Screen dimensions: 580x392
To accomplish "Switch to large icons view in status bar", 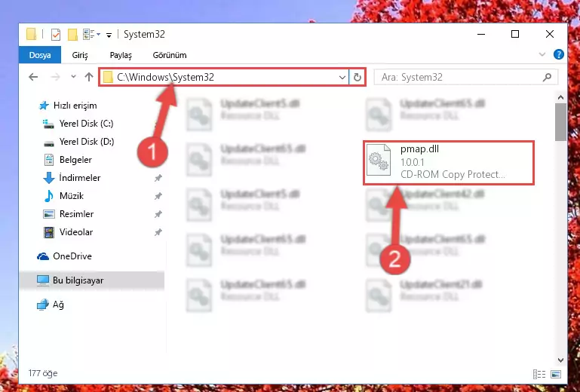I will [x=556, y=374].
